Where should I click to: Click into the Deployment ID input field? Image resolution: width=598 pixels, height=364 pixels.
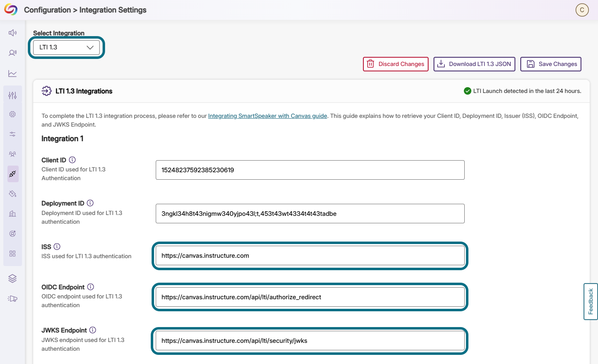point(310,214)
